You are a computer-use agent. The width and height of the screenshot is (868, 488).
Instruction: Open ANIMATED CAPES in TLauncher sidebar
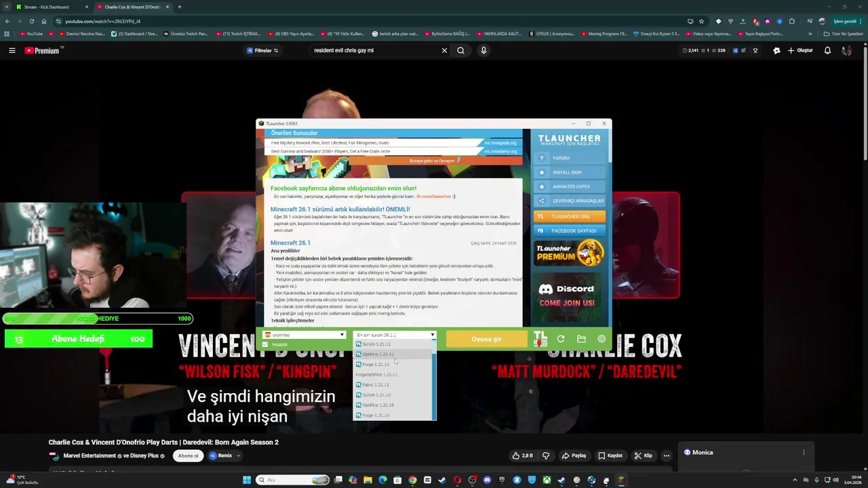coord(570,186)
